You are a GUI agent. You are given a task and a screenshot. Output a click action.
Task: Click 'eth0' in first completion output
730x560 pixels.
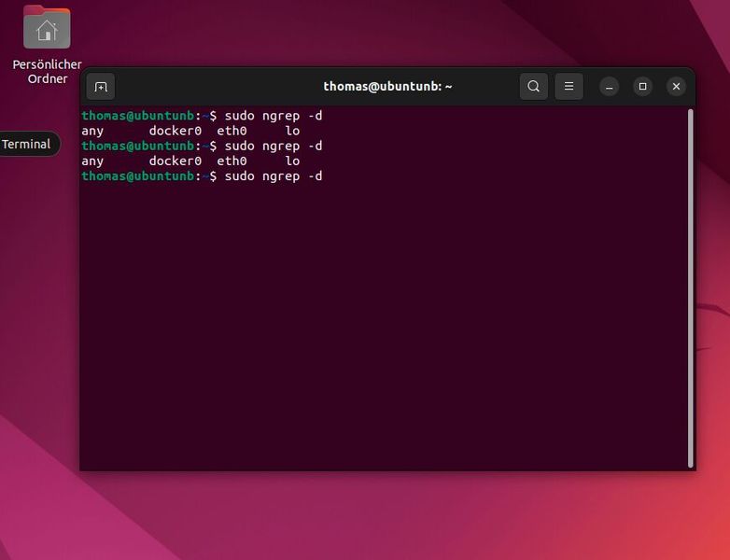[232, 131]
